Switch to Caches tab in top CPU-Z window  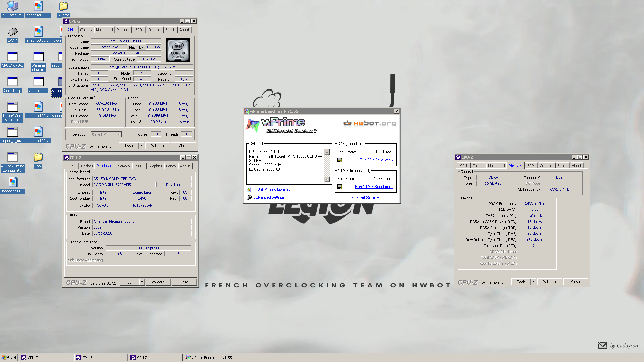[86, 30]
